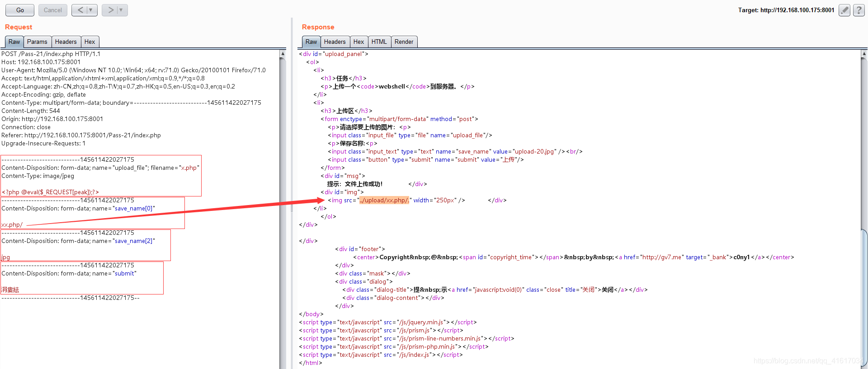
Task: Click the 'div id="msg"' response line
Action: click(x=343, y=176)
